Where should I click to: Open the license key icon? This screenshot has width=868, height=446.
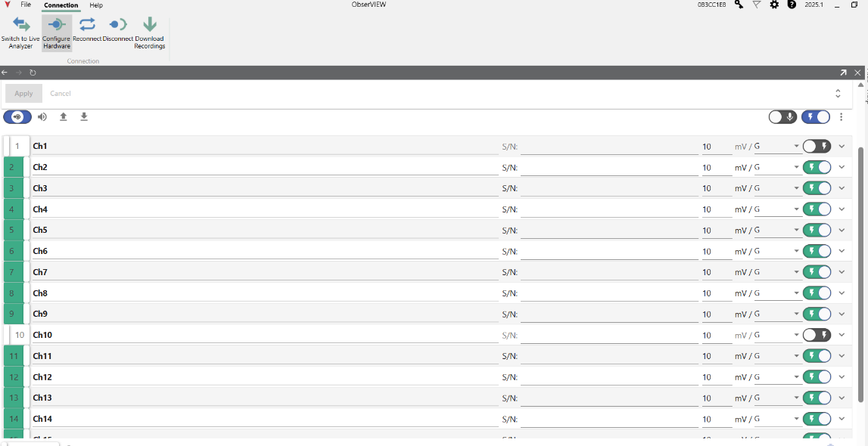pos(739,5)
